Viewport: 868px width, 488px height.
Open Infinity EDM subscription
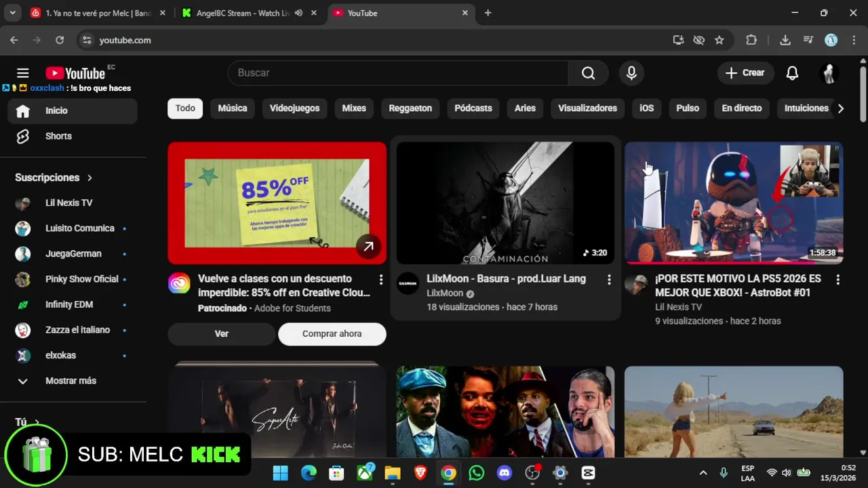73,304
